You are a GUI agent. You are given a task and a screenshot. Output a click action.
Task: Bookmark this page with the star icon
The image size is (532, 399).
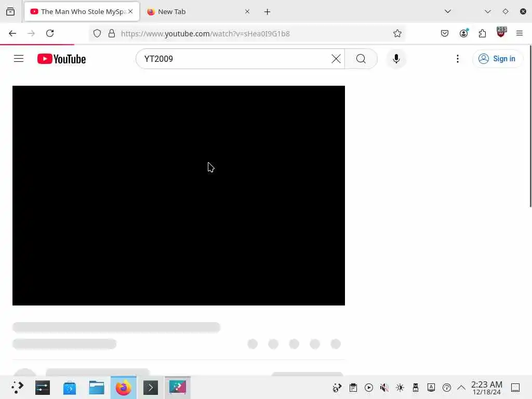(x=397, y=33)
